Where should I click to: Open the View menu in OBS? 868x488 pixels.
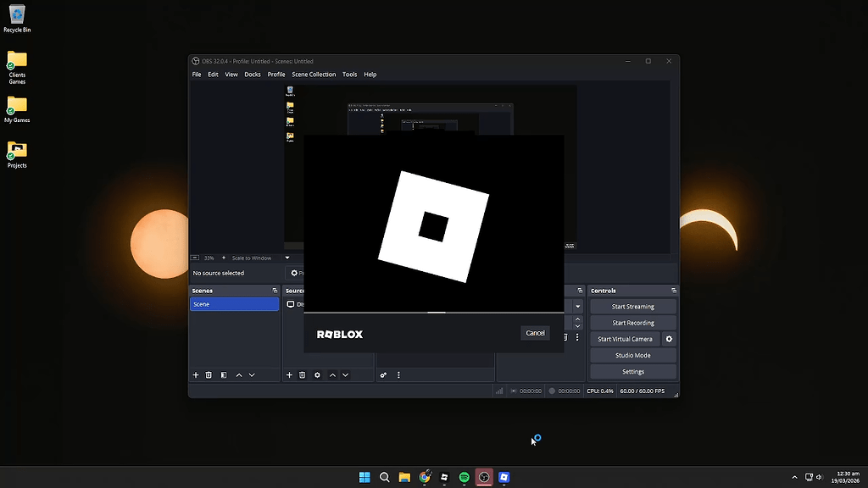[231, 75]
